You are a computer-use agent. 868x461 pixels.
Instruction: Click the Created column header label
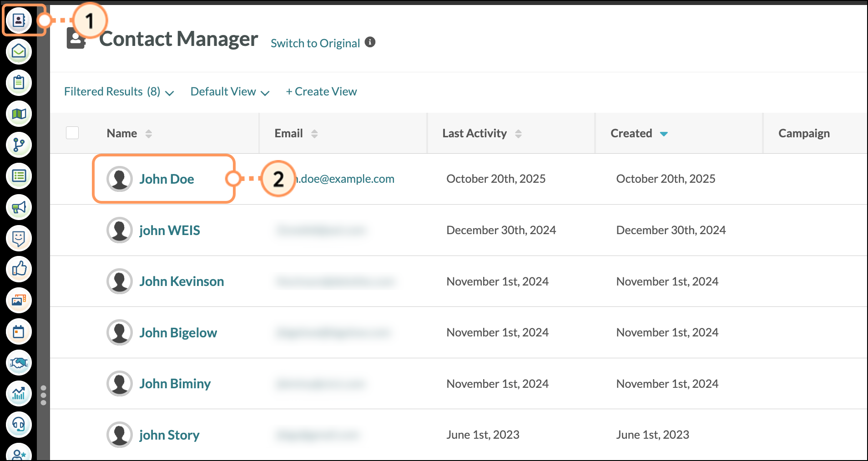[x=631, y=133]
